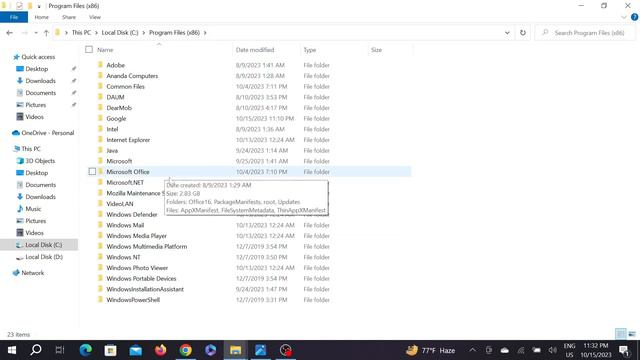Open Task View on the taskbar
Viewport: 640px width, 360px height.
pyautogui.click(x=60, y=350)
